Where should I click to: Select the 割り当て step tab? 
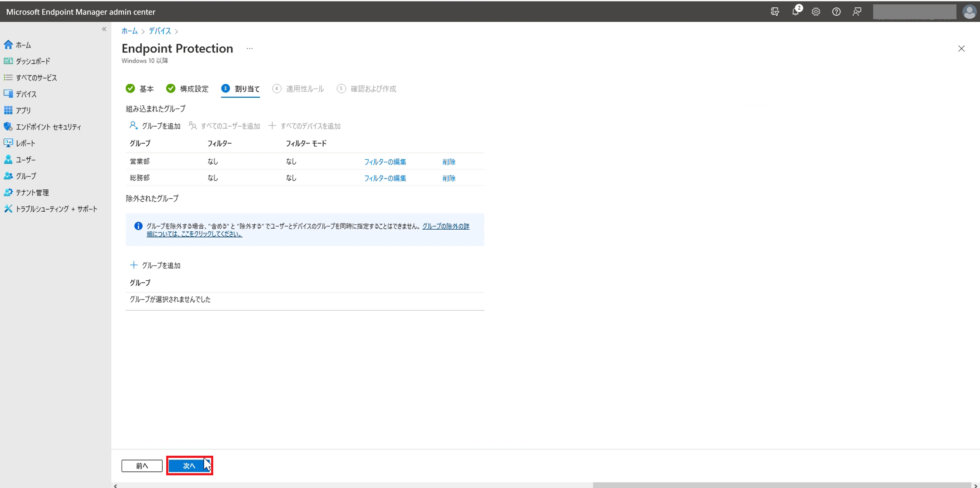[x=240, y=89]
